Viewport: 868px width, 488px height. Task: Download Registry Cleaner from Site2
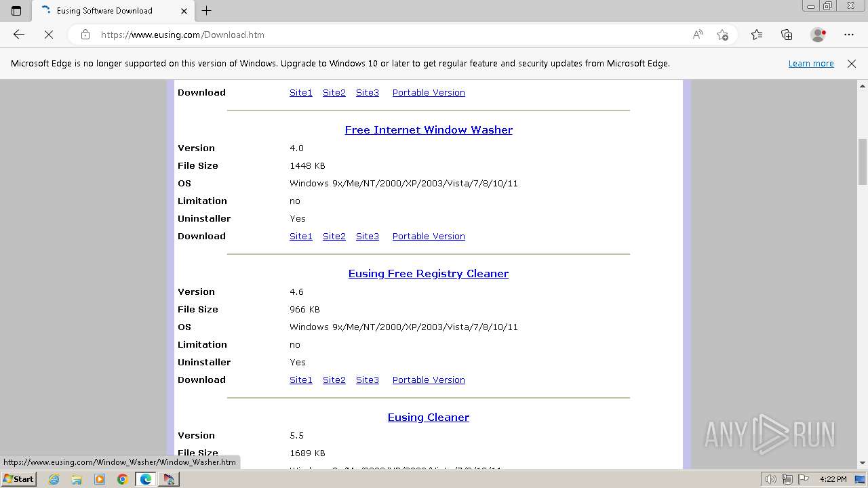(x=334, y=380)
